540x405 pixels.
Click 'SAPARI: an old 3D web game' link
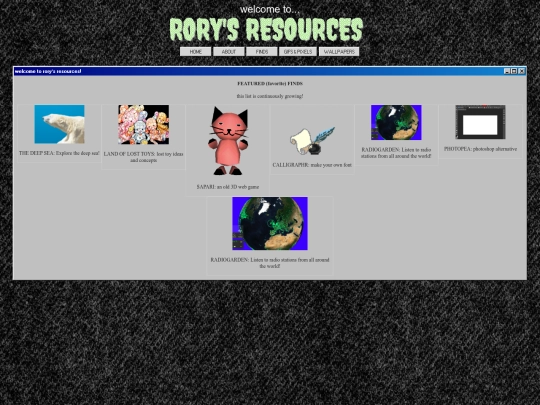point(228,187)
